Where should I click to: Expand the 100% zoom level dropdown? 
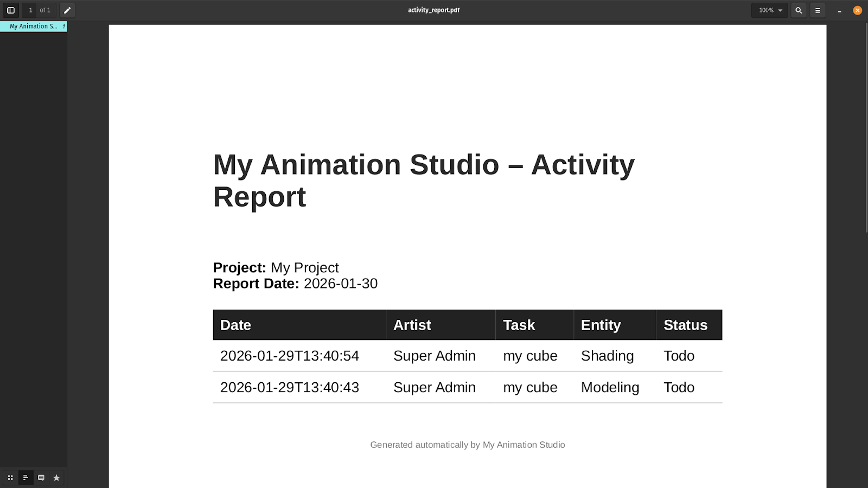[x=769, y=10]
